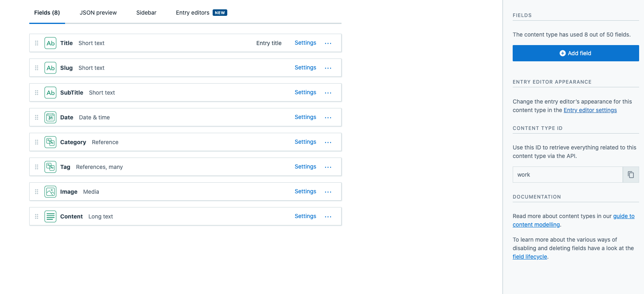The height and width of the screenshot is (294, 644).
Task: Grab the drag handle of Slug field
Action: pos(37,68)
